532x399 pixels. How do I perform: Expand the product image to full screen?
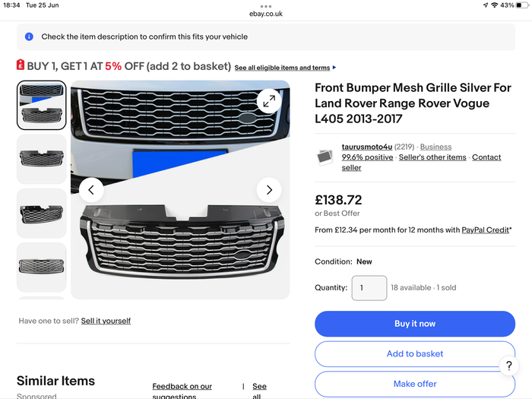(269, 101)
